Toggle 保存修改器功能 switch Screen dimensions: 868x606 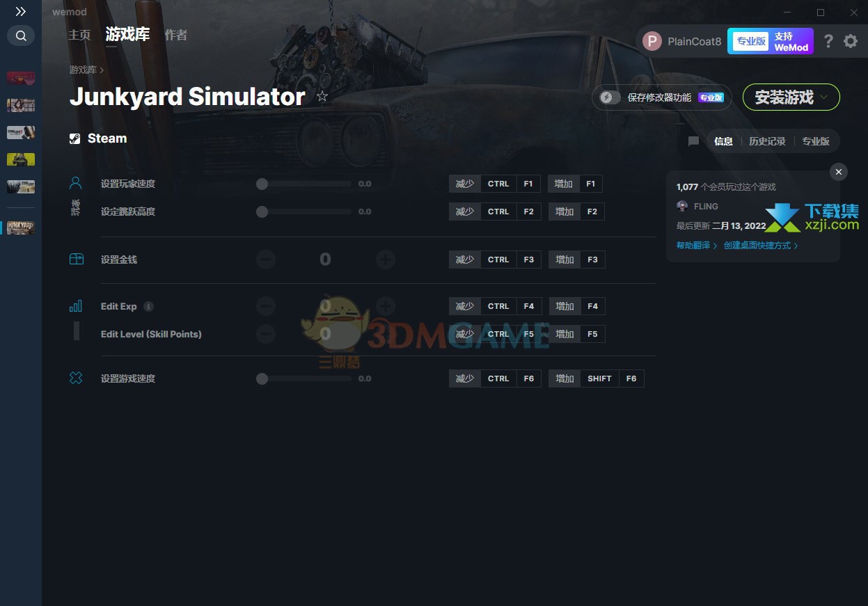coord(610,97)
